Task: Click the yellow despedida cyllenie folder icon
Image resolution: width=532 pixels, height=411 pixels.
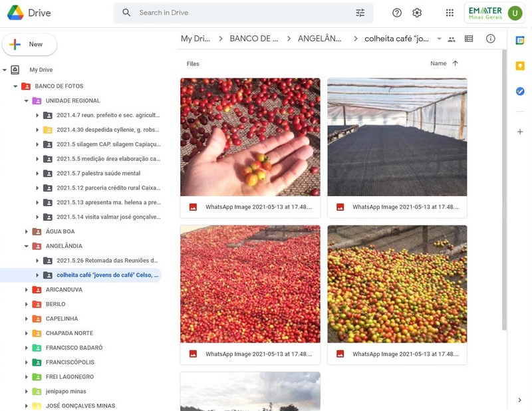Action: tap(47, 130)
